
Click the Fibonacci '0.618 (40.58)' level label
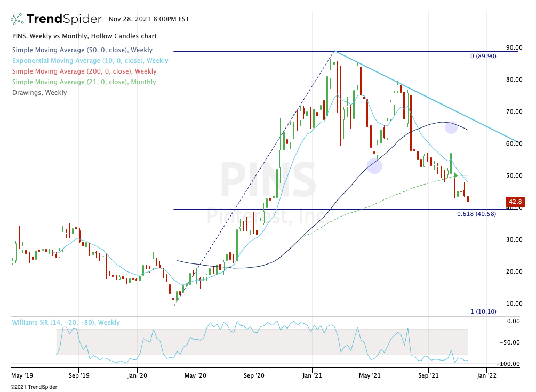click(476, 214)
